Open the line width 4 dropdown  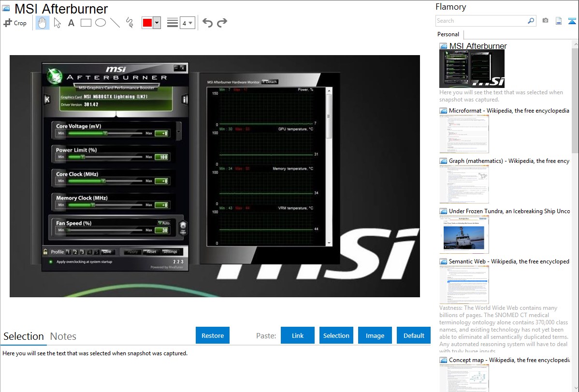pos(188,23)
